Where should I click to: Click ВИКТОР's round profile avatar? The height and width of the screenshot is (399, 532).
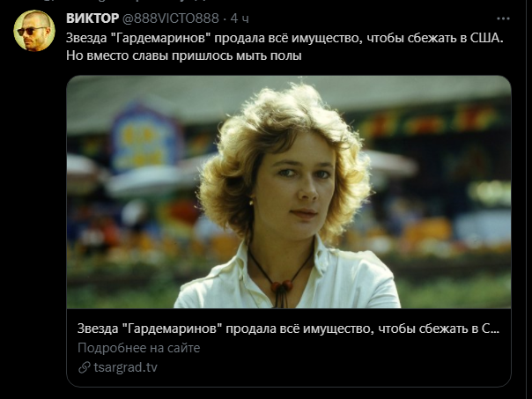pyautogui.click(x=34, y=31)
